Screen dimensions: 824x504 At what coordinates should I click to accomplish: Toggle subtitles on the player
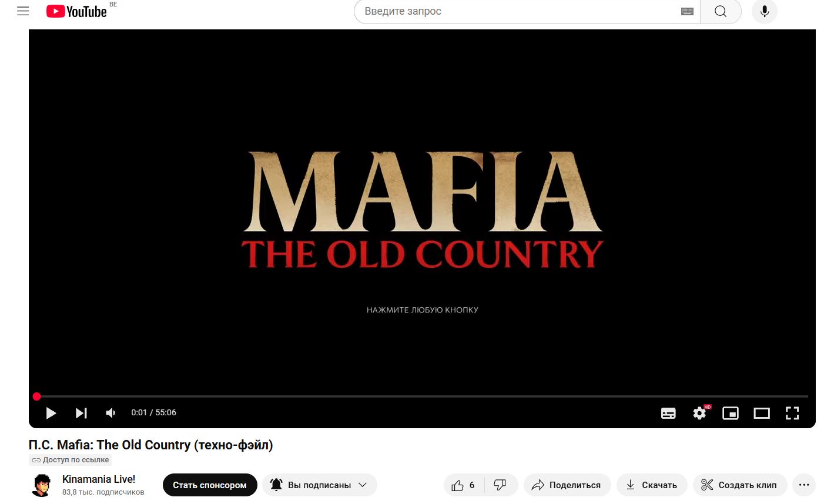tap(668, 413)
